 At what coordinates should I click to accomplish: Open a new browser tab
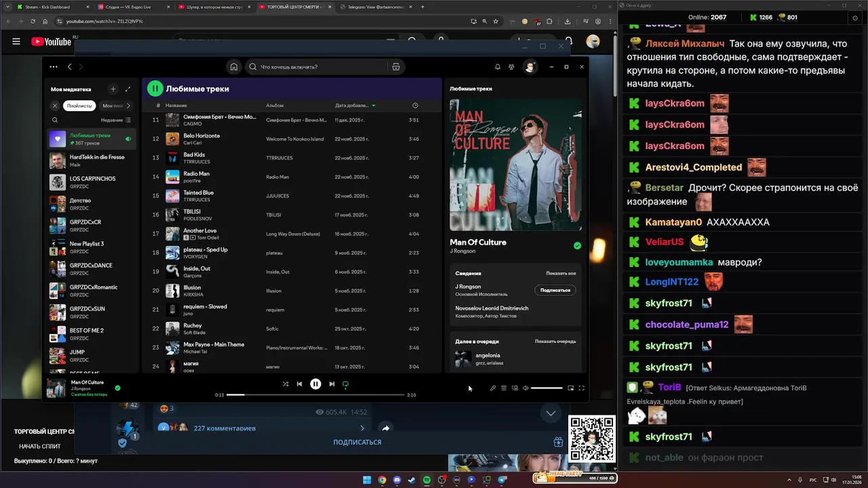(422, 7)
